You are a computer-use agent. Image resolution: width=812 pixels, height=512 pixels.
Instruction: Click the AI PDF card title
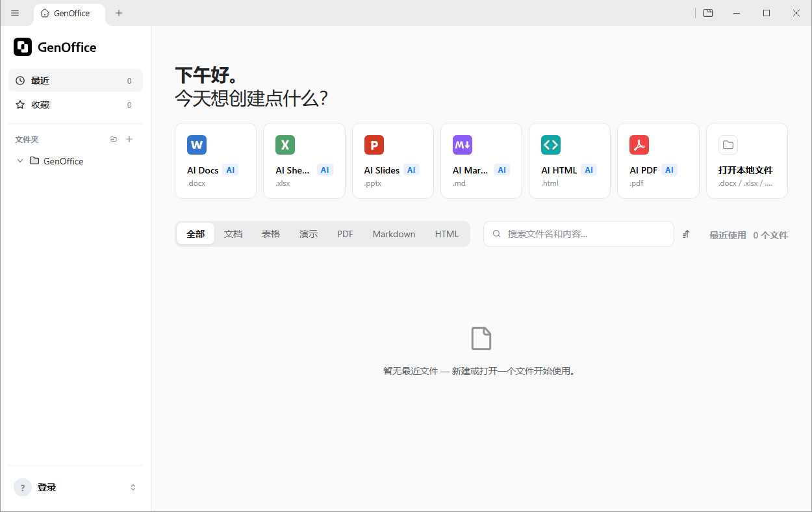(x=644, y=170)
